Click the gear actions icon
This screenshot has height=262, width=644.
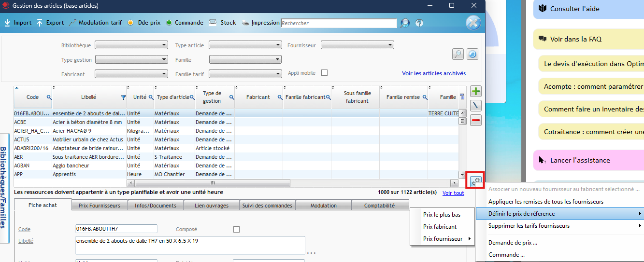coord(476,181)
